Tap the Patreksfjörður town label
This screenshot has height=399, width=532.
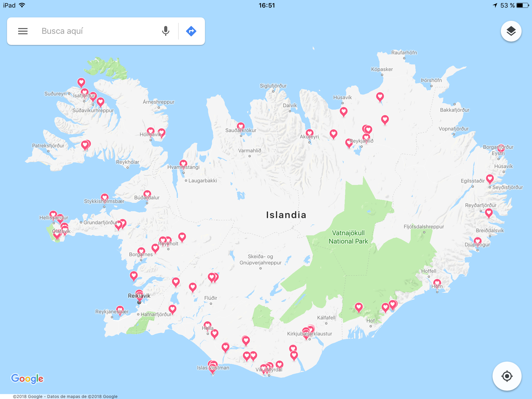[x=48, y=145]
